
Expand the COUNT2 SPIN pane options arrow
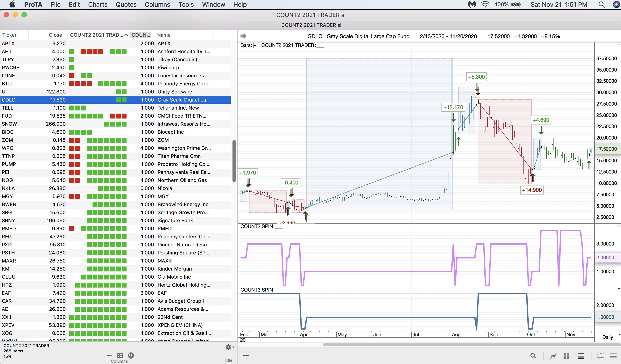coord(619,226)
